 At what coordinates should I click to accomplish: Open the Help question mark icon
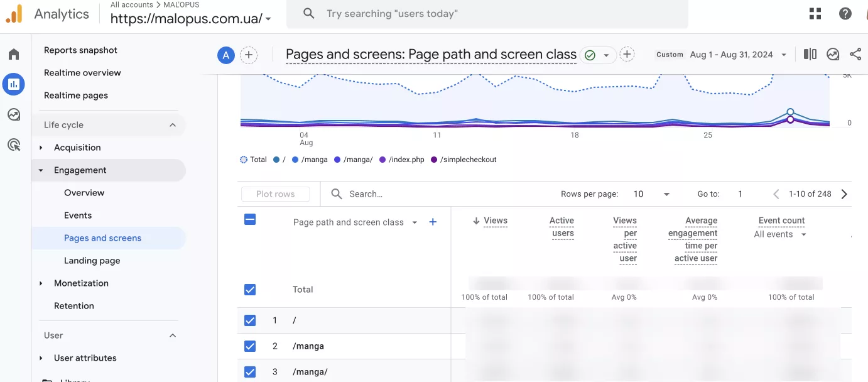click(x=845, y=14)
